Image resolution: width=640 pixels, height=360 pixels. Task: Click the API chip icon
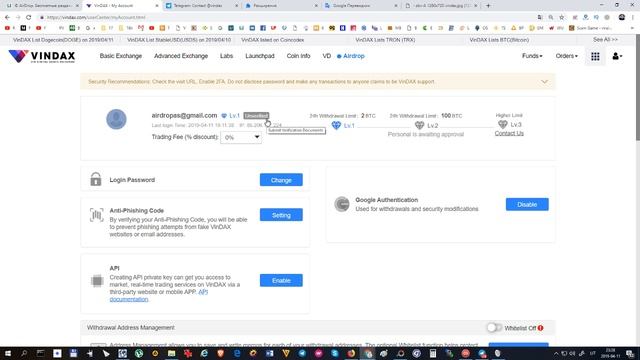tap(97, 280)
